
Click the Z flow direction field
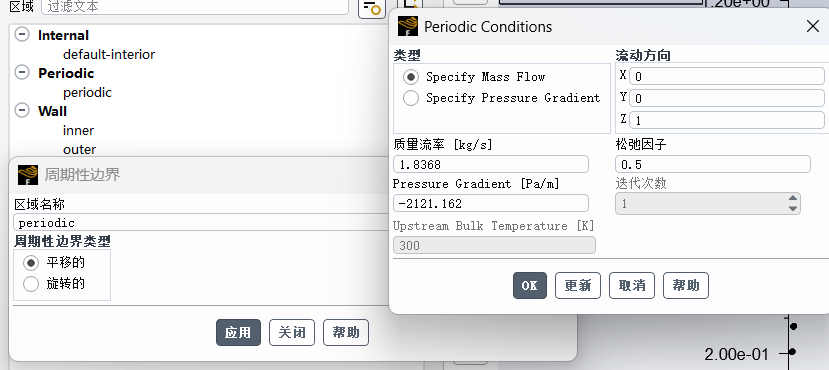726,120
